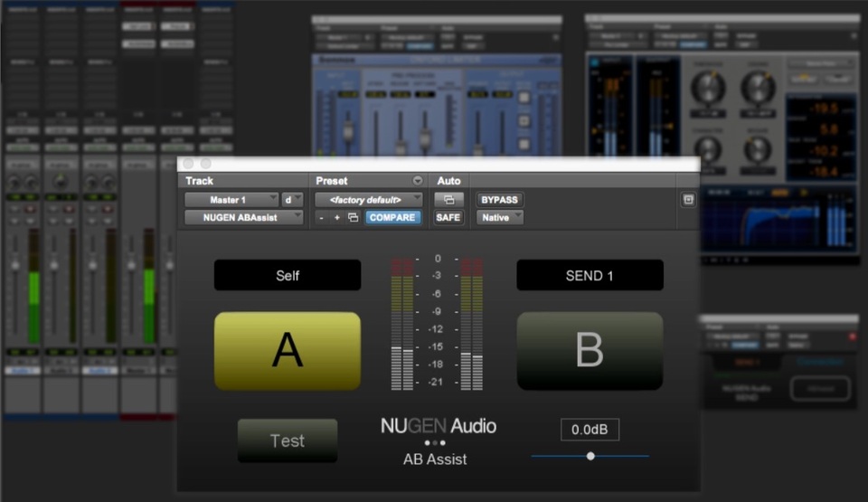Image resolution: width=868 pixels, height=502 pixels.
Task: Switch to the large B source button
Action: [590, 351]
